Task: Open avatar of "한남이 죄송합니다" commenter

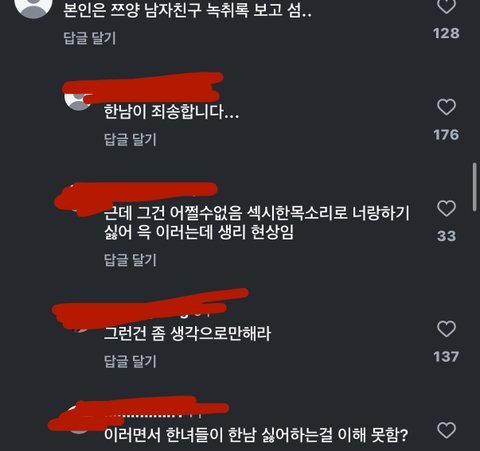Action: tap(78, 100)
